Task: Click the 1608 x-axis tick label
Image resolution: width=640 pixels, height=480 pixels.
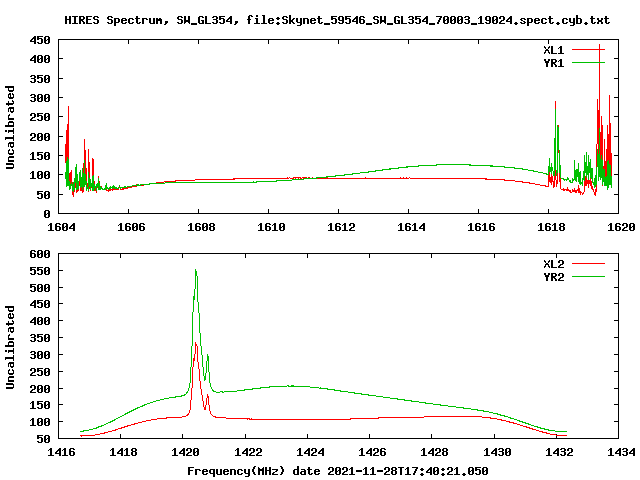Action: (x=201, y=227)
